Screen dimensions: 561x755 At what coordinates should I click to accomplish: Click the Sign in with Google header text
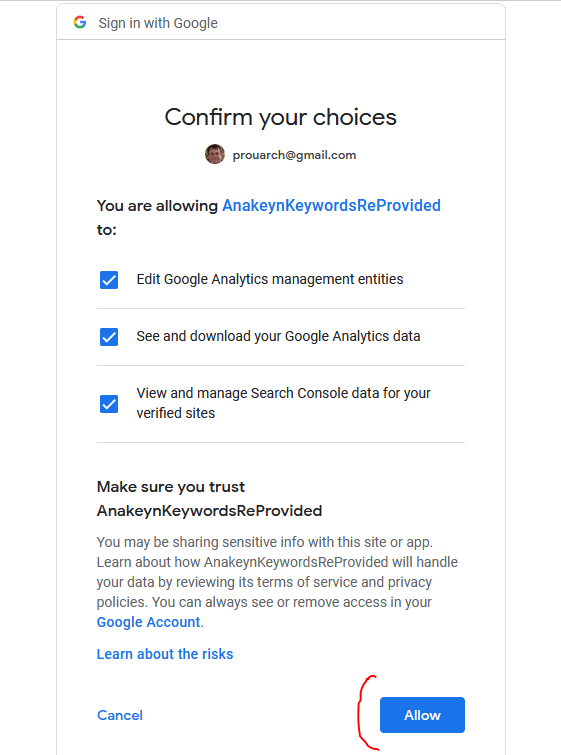coord(158,23)
